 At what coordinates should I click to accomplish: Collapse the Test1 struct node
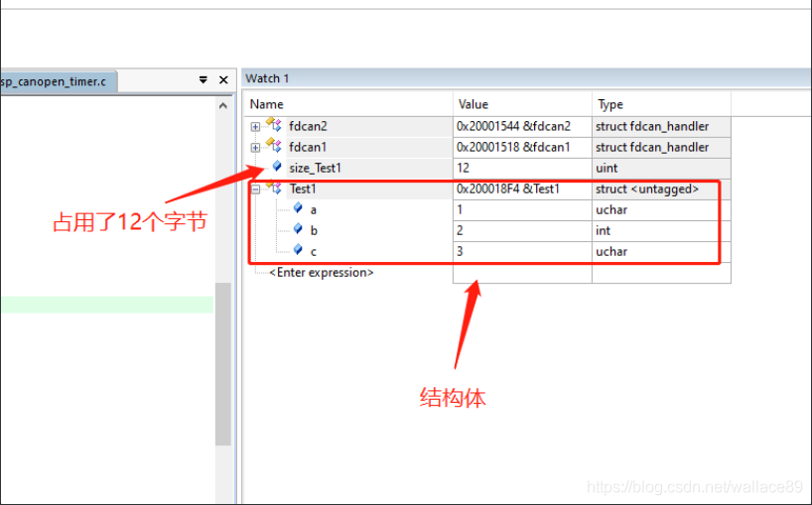255,189
